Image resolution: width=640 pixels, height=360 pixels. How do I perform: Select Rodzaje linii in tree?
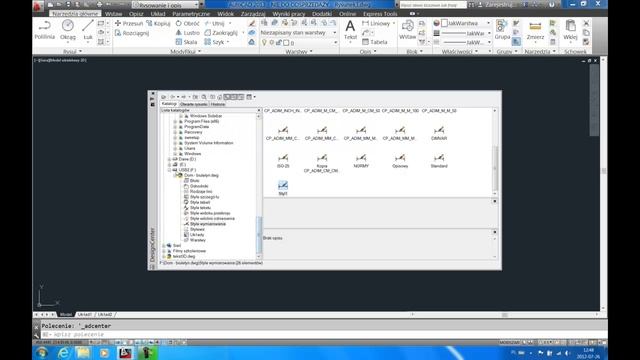201,191
